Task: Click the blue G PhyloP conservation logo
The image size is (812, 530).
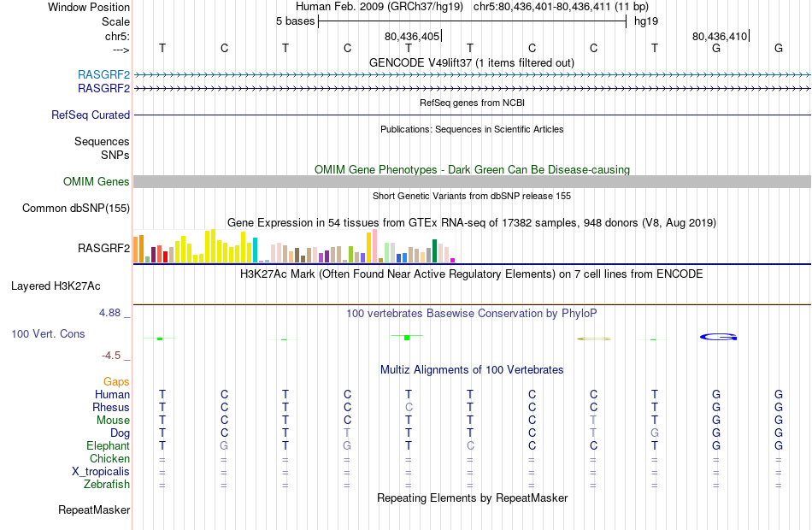Action: tap(718, 338)
